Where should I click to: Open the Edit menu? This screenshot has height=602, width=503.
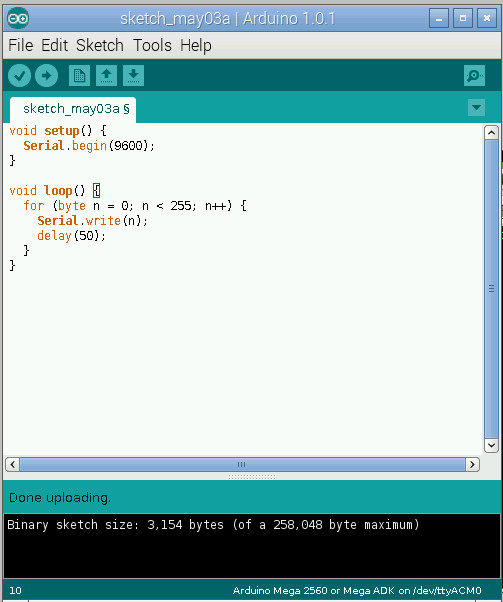(x=55, y=46)
